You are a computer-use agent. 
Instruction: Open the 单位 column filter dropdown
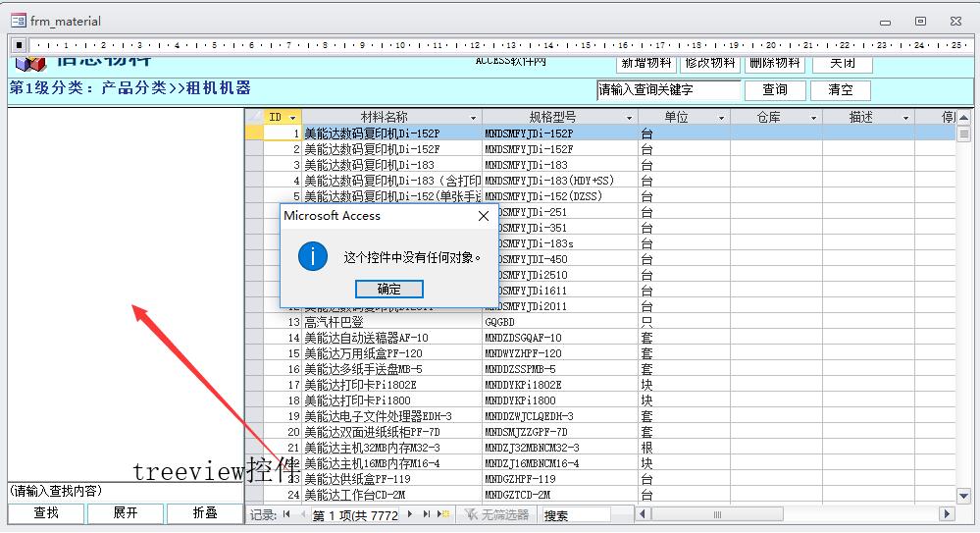(721, 118)
